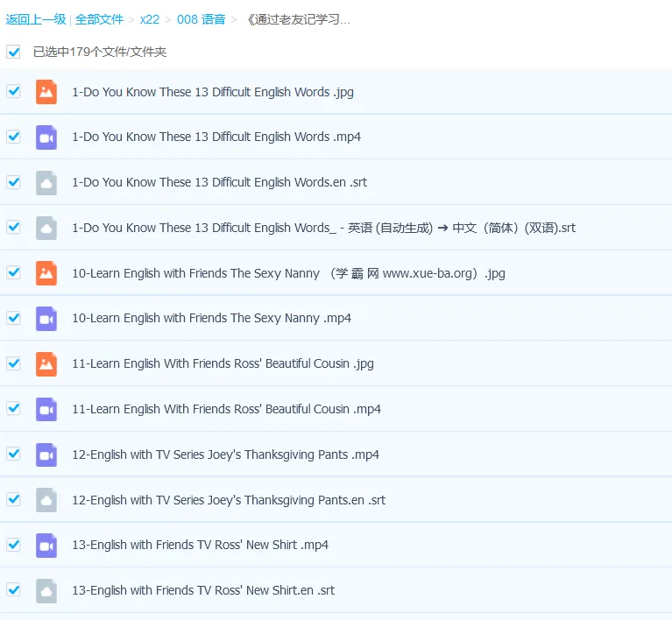Click the video icon for 12-Joey's Thanksgiving Pants .mp4
Screen dimensions: 672x620
tap(46, 454)
